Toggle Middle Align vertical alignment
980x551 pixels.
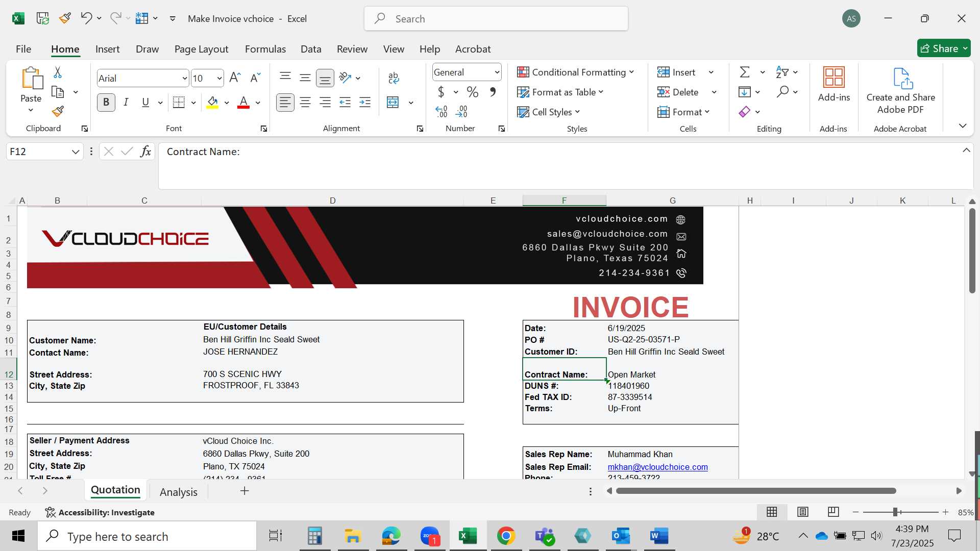[x=305, y=78]
